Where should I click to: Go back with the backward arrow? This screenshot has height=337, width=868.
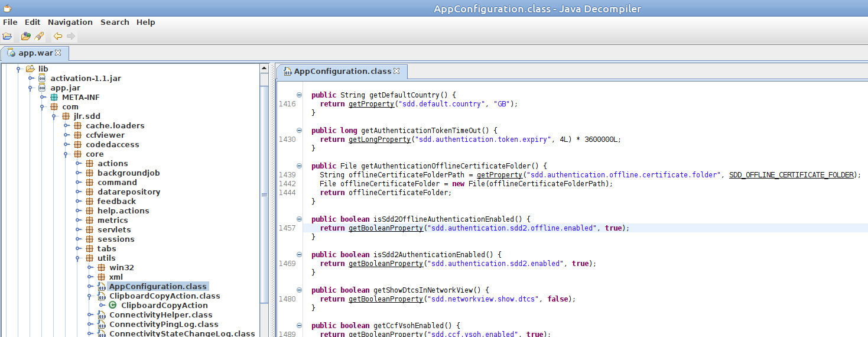click(x=58, y=36)
